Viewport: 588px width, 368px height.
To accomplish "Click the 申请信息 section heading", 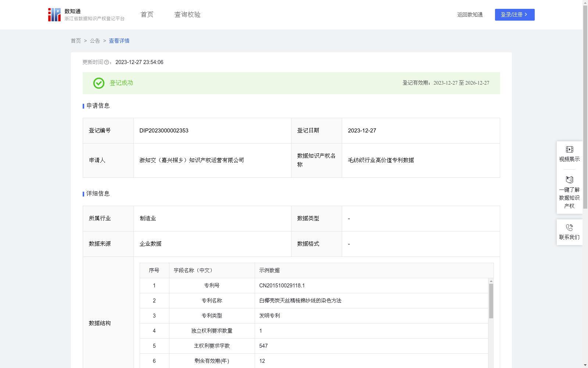I will [x=98, y=106].
